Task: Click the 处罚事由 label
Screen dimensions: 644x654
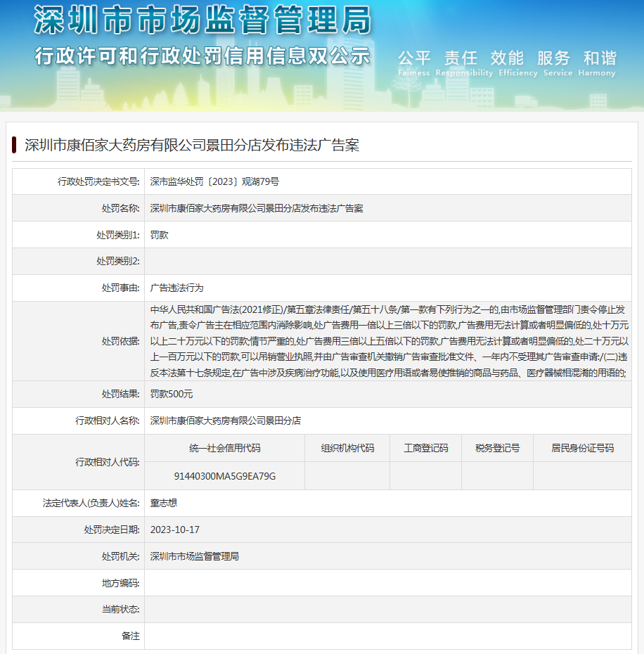Action: coord(120,288)
